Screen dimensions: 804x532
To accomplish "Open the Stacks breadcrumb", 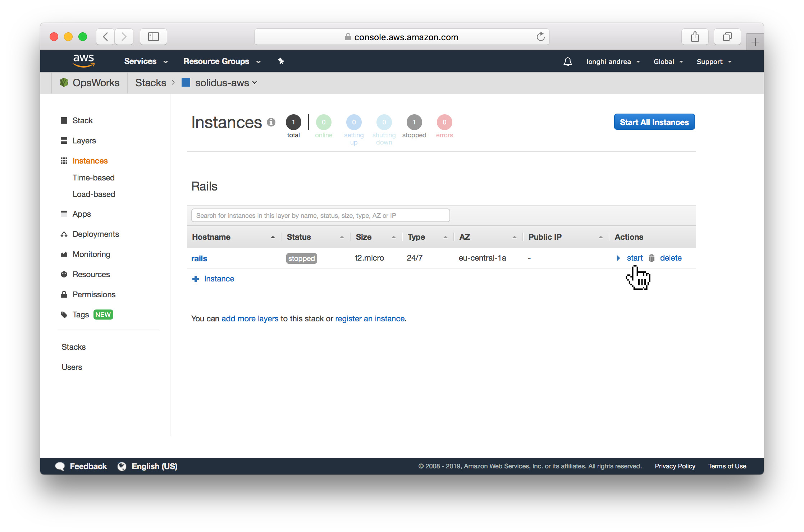I will pos(151,82).
